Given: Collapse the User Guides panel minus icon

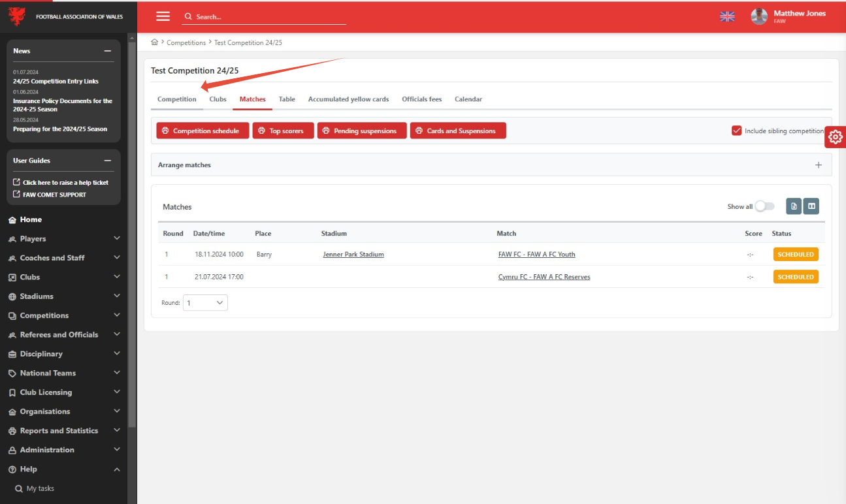Looking at the screenshot, I should pyautogui.click(x=108, y=161).
